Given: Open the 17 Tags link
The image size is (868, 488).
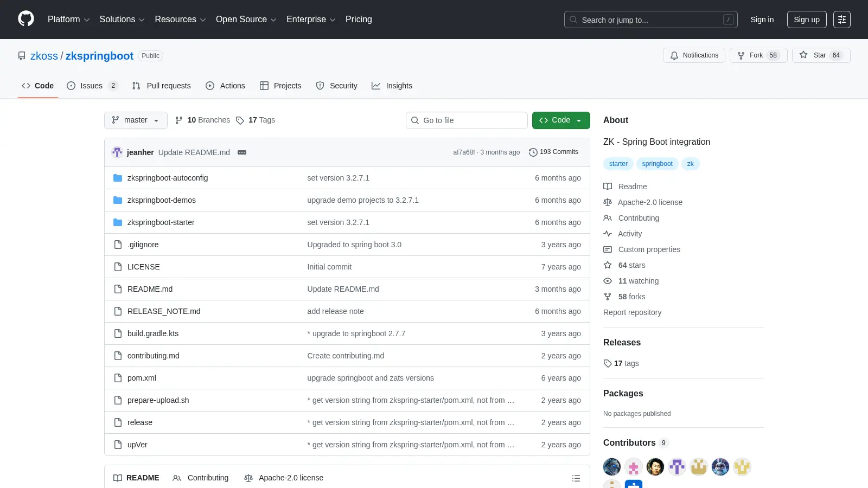Looking at the screenshot, I should click(256, 120).
